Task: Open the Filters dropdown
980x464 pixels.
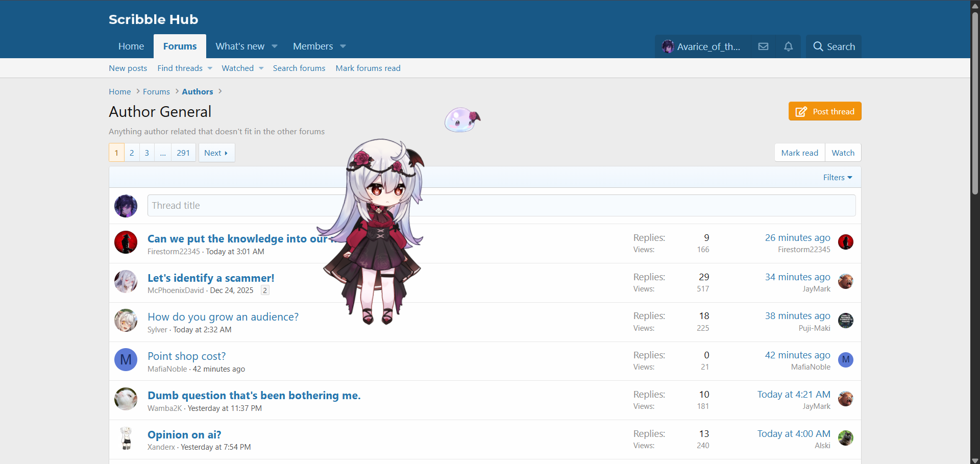Action: 837,177
